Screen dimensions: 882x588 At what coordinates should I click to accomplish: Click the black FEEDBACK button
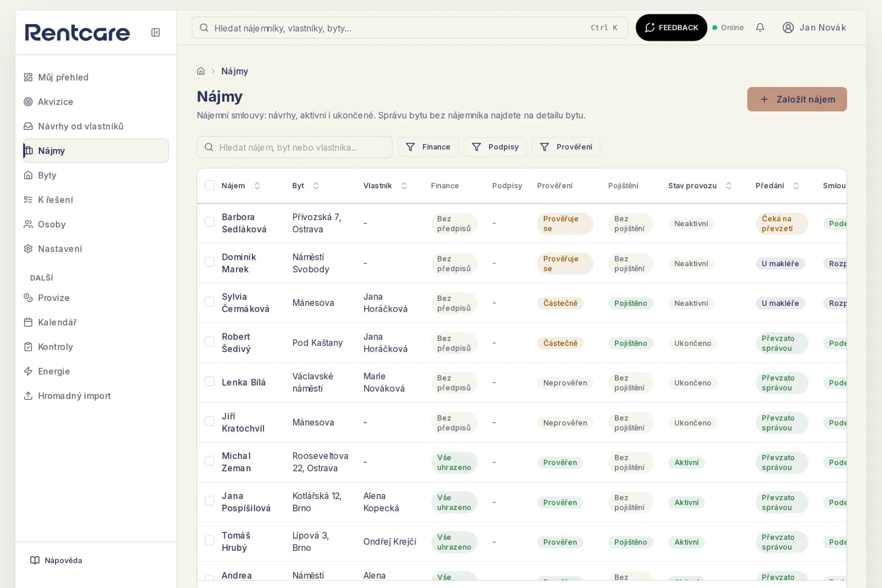pos(671,28)
